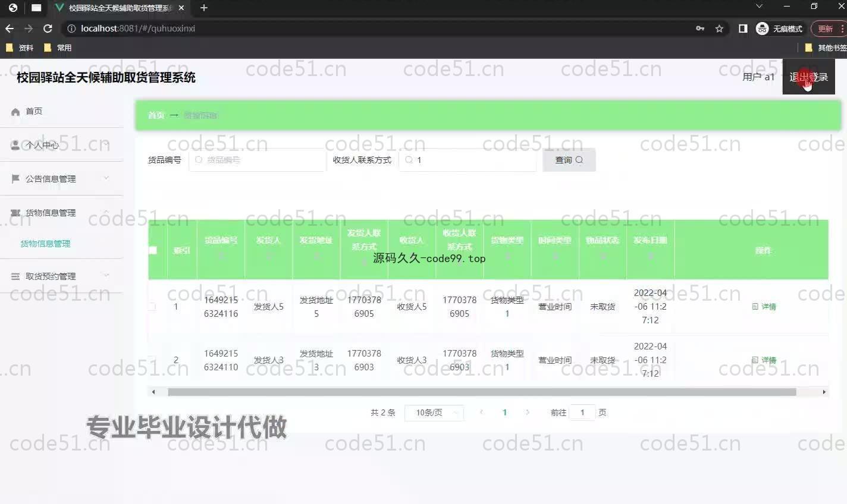Click 营业时间 cell in row 2

click(555, 360)
